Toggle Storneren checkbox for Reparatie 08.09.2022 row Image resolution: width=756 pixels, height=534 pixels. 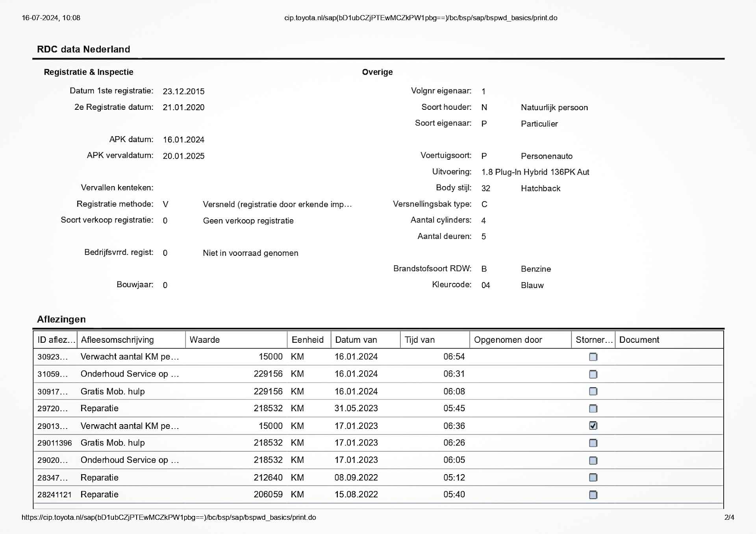coord(593,477)
